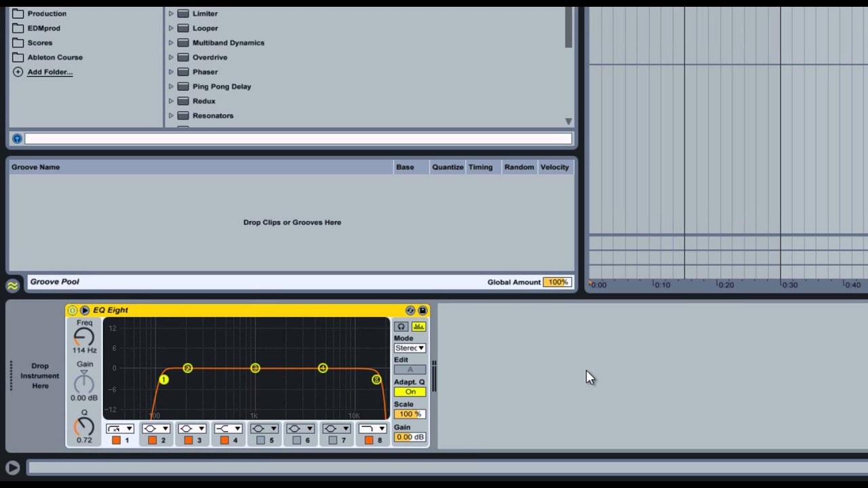This screenshot has width=868, height=488.
Task: Click the EQ Eight hot-swap preset icon
Action: (410, 310)
